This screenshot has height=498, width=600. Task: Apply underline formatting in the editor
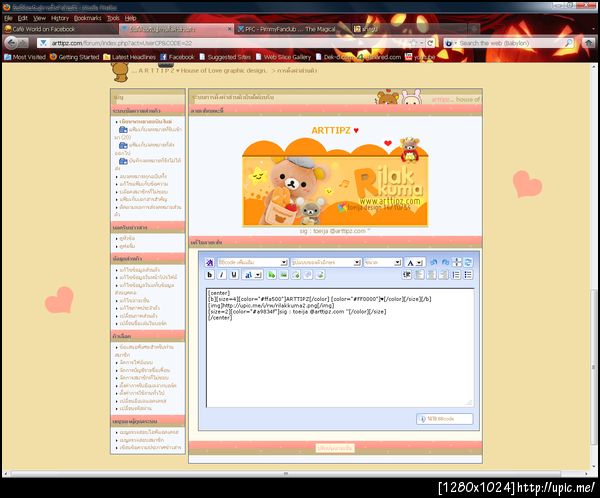(x=234, y=275)
